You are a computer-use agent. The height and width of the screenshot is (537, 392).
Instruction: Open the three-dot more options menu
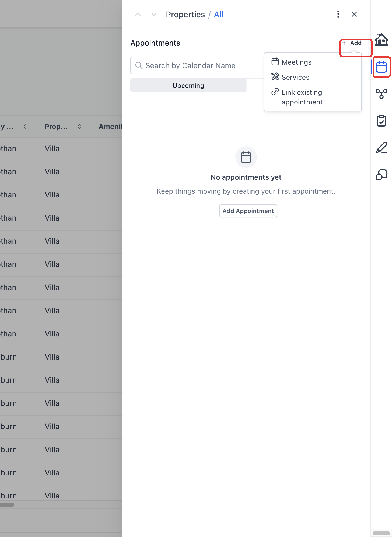(x=338, y=14)
